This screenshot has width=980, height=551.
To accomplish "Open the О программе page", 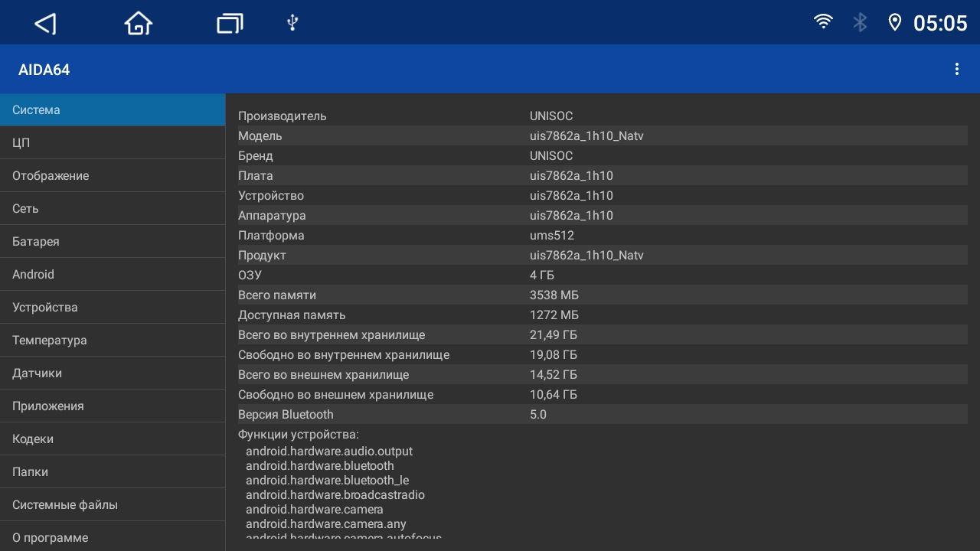I will (x=113, y=537).
